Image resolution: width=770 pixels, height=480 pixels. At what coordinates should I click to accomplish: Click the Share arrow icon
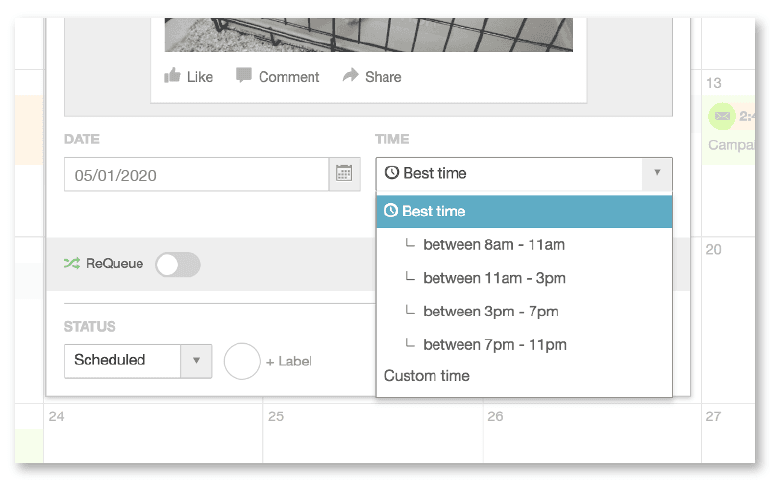point(351,75)
